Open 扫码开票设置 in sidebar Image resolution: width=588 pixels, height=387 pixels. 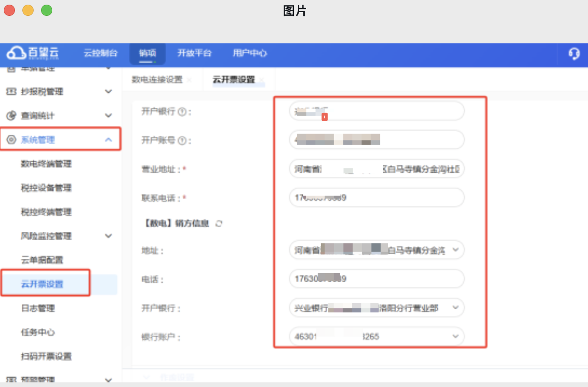[46, 357]
